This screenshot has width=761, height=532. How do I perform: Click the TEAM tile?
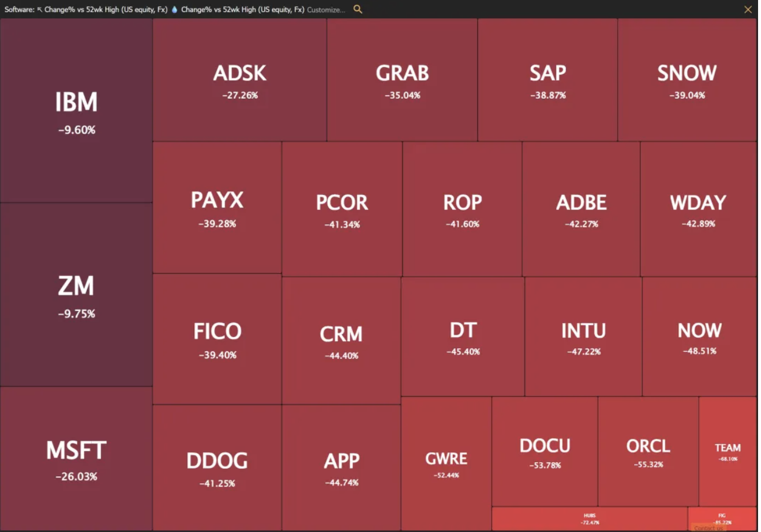click(x=728, y=451)
